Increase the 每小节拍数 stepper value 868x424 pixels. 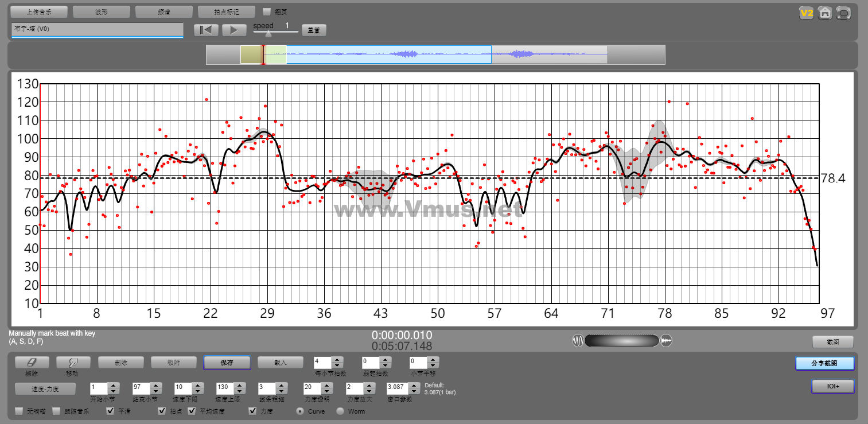(x=337, y=360)
